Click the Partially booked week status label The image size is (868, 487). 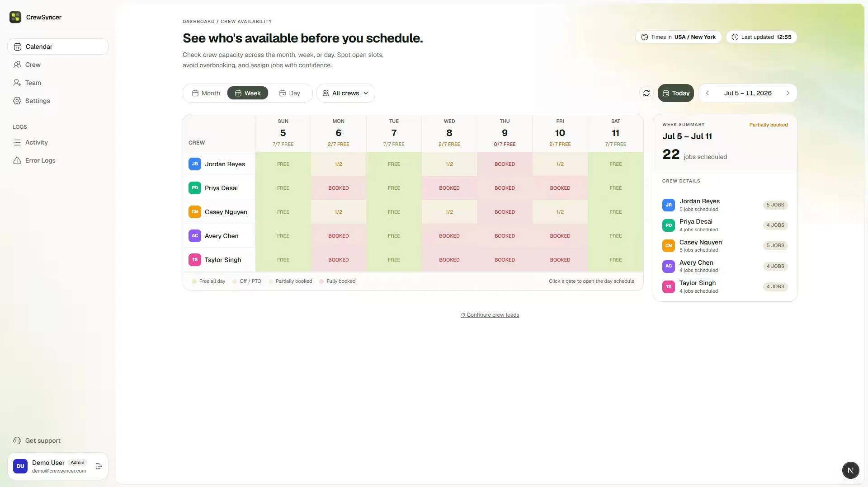[769, 125]
